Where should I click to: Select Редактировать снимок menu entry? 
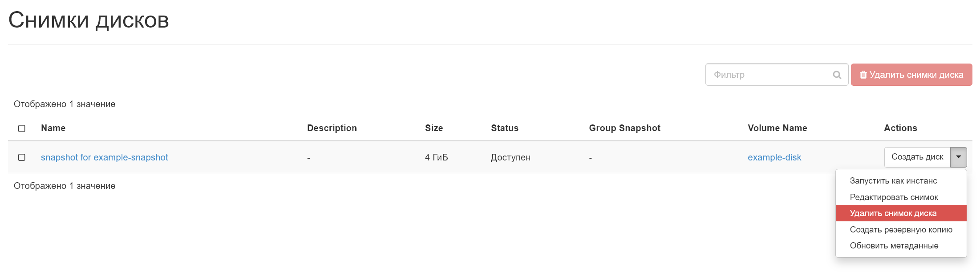click(x=894, y=197)
